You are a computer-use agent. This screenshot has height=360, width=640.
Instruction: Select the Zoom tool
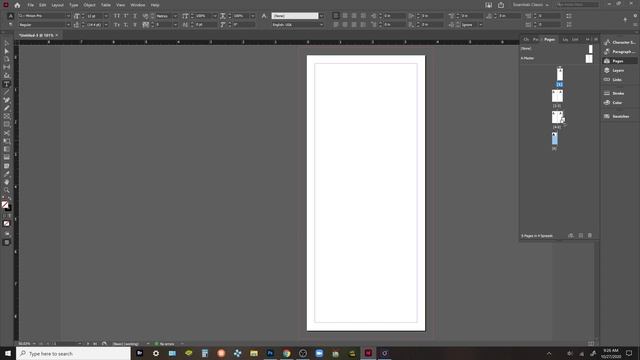pos(7,191)
